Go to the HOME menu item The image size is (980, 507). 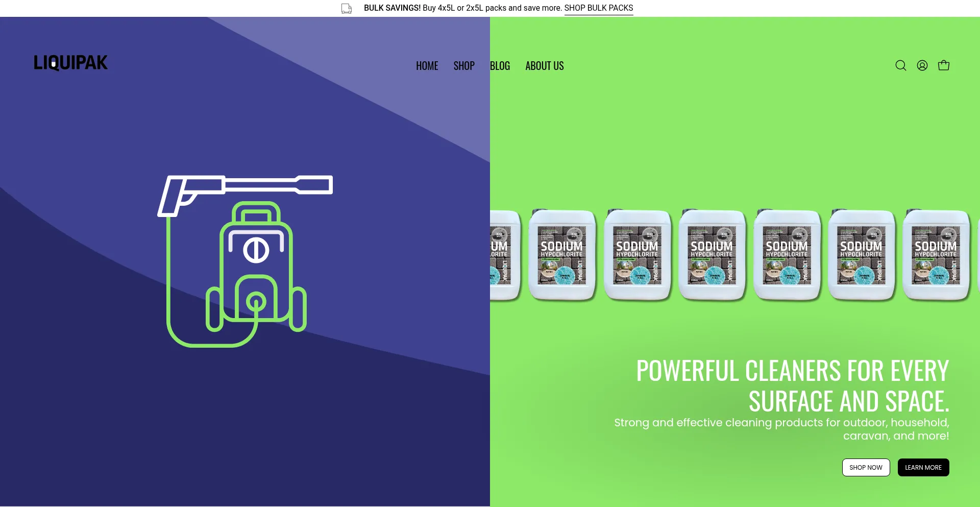point(427,66)
